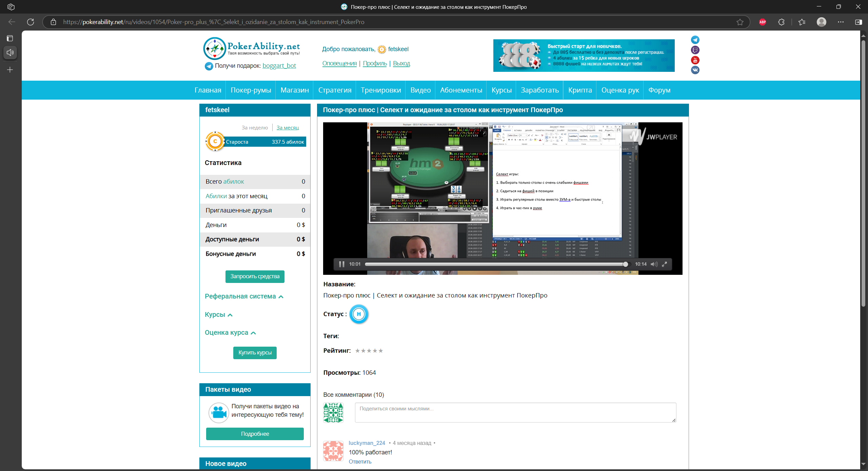This screenshot has width=868, height=471.
Task: Click Ответить under luckyman_224 comment
Action: coord(360,462)
